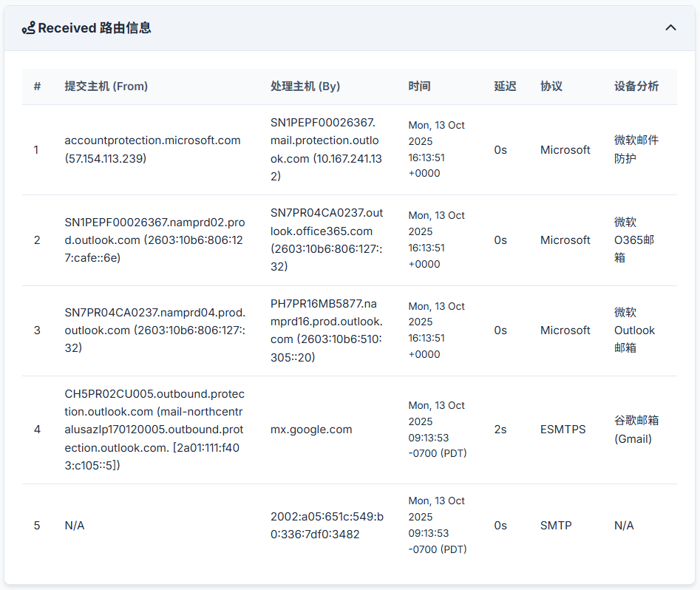Collapse the Received 路由信息 panel chevron

[x=670, y=28]
